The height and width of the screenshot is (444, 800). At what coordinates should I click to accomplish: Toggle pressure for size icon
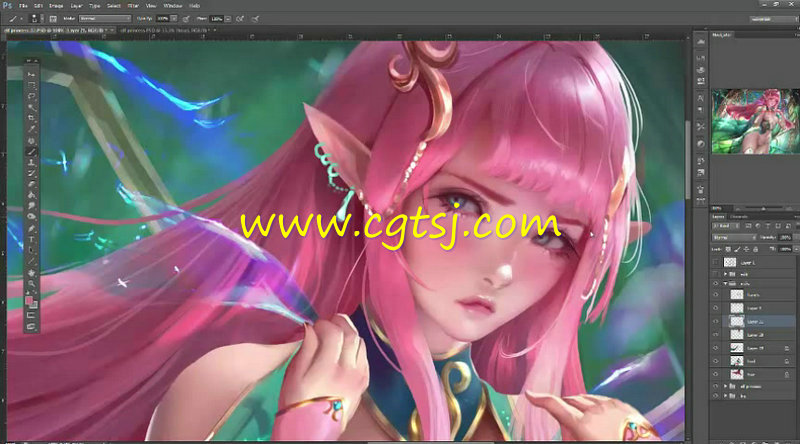pos(255,19)
